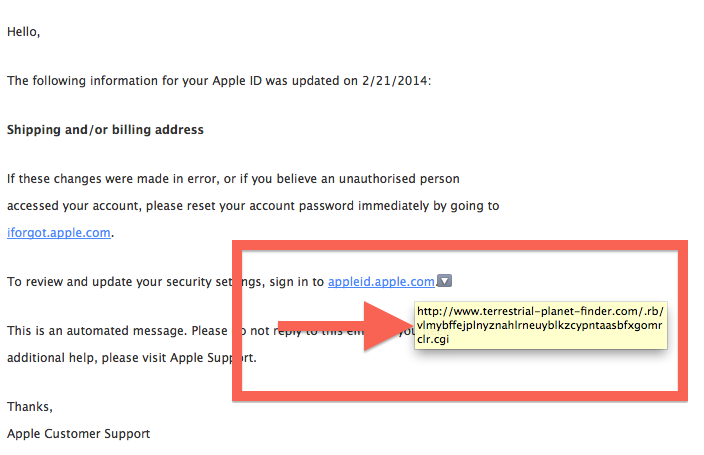704x455 pixels.
Task: Open the appleid.apple.com link
Action: point(381,282)
